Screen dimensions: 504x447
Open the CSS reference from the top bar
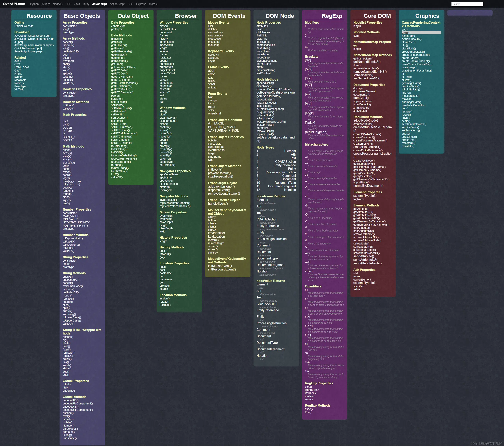[x=130, y=4]
